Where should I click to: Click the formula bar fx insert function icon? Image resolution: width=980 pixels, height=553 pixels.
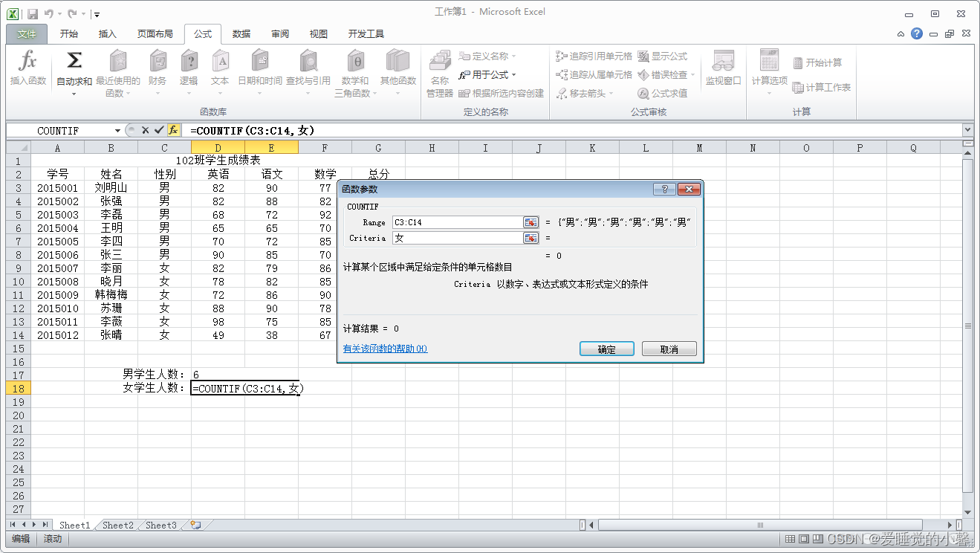[x=173, y=130]
